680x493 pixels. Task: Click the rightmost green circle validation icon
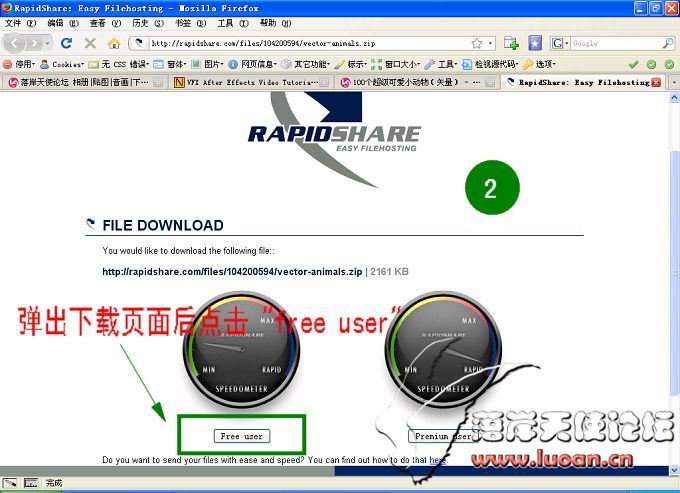point(669,65)
